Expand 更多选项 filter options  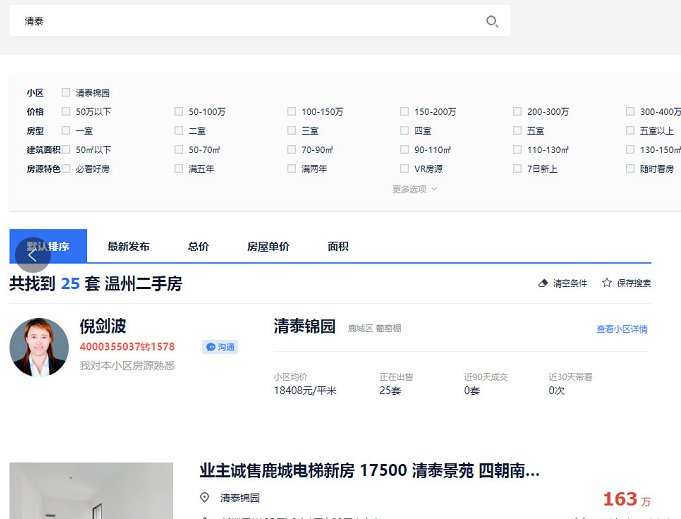click(414, 189)
